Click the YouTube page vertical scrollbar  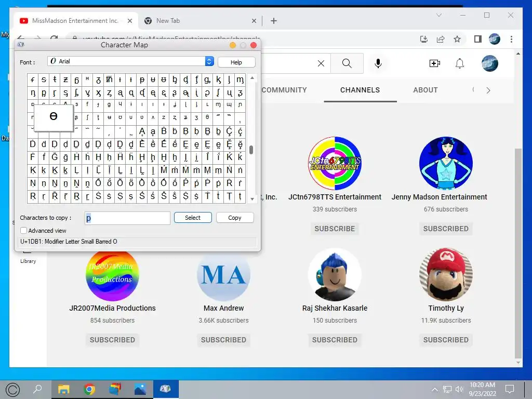518,253
